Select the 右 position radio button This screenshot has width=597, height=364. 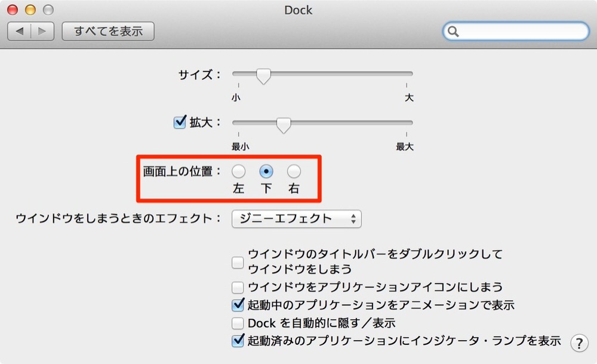pyautogui.click(x=294, y=171)
